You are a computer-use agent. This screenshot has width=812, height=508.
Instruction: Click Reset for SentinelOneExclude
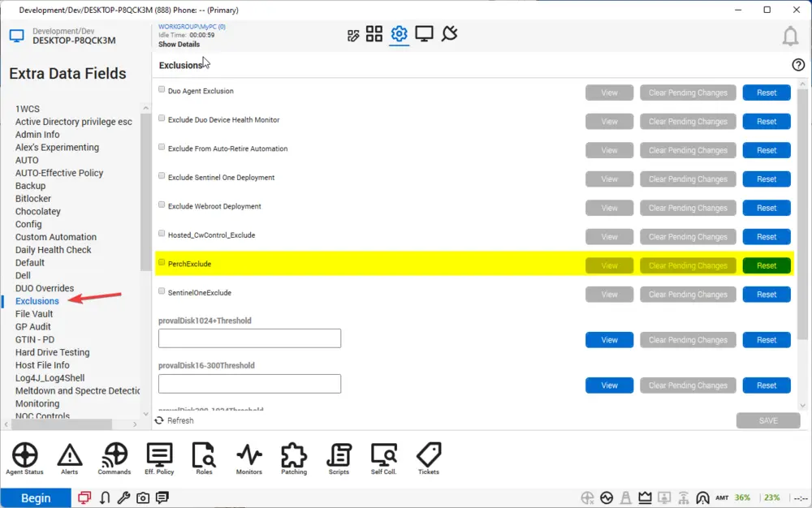pyautogui.click(x=767, y=295)
